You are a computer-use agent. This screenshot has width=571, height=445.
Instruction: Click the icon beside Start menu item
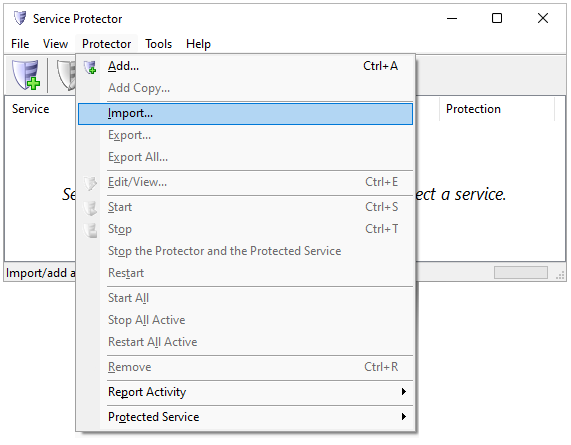(x=90, y=208)
